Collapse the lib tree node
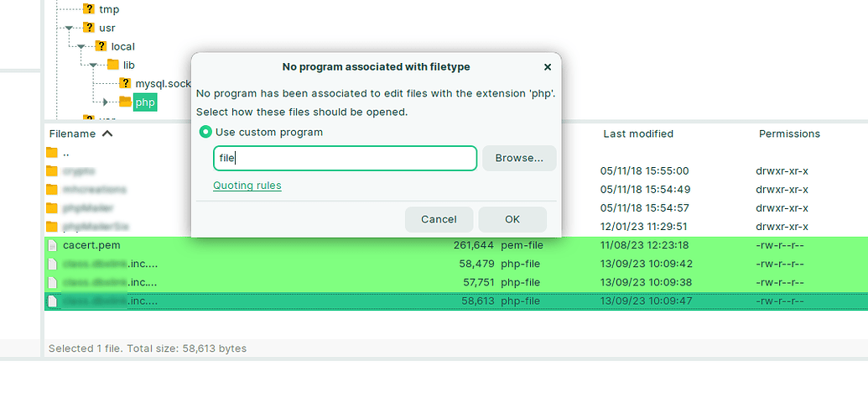 pos(93,65)
